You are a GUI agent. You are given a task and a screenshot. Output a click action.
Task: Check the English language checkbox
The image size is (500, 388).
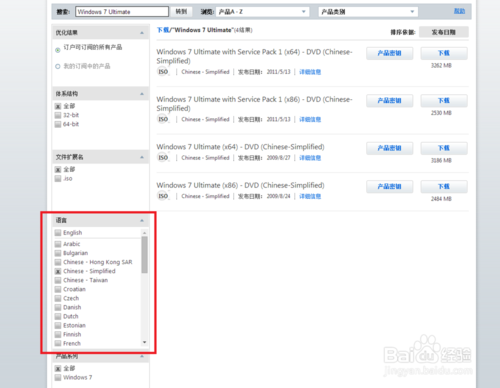pyautogui.click(x=58, y=233)
